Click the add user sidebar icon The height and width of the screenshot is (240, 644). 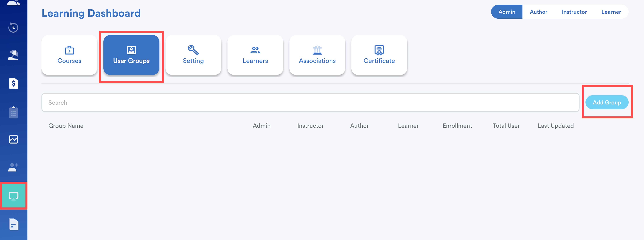13,167
